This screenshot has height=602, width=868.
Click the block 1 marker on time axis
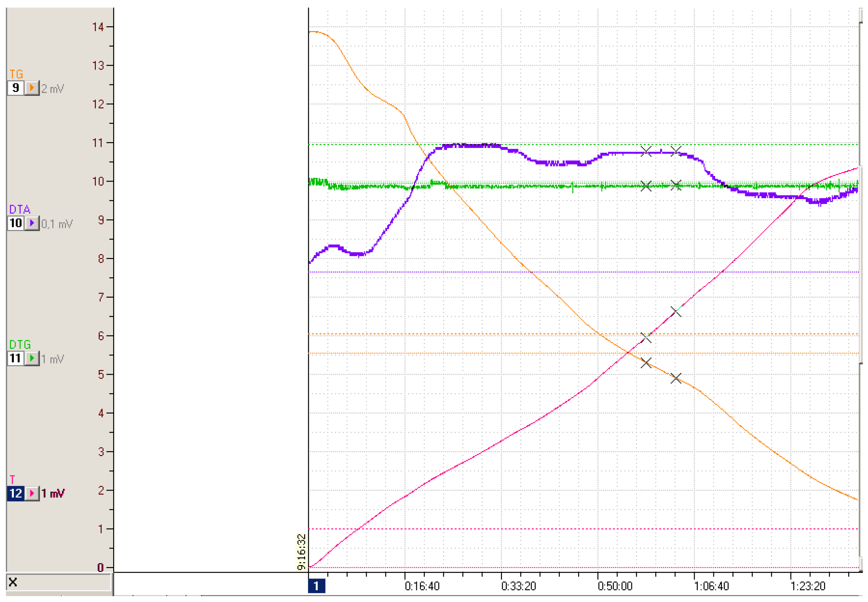tap(316, 586)
